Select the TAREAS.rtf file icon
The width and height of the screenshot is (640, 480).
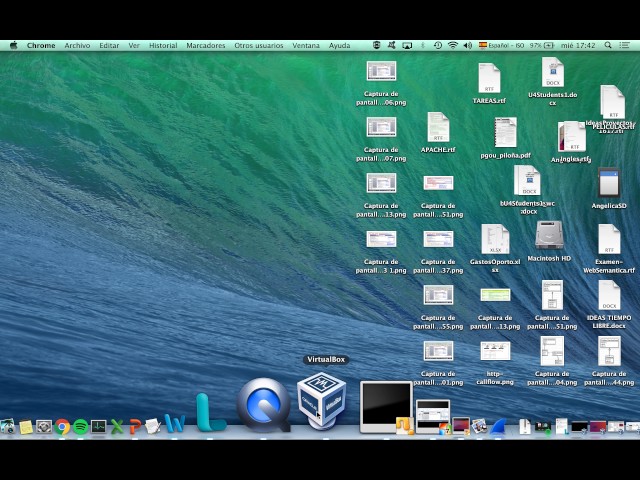(489, 79)
